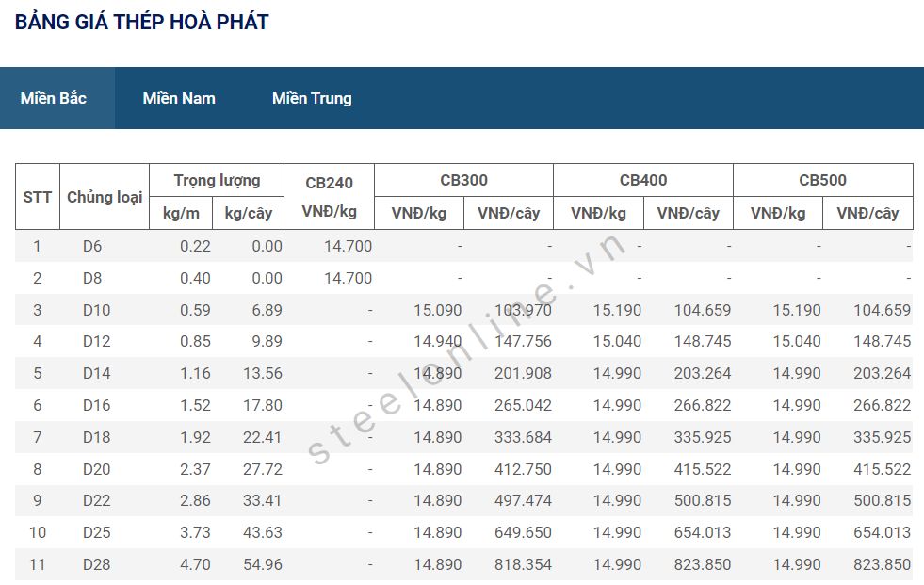Click the CB300 value 201.908
The width and height of the screenshot is (924, 585).
pos(524,373)
